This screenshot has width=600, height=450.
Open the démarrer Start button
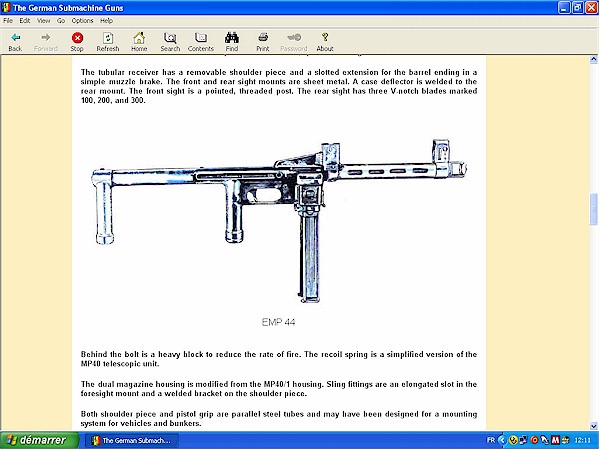pos(39,440)
